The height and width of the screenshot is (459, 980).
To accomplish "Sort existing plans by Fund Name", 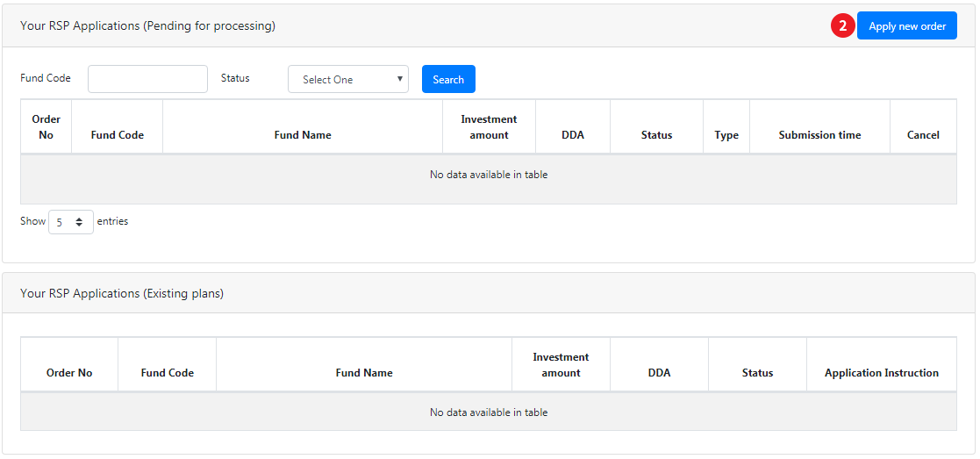I will (364, 373).
